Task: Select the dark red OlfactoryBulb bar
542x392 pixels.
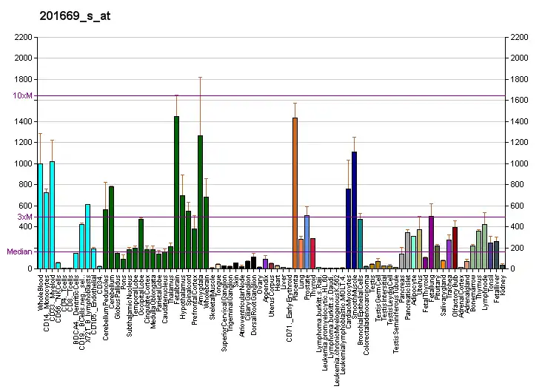Action: click(455, 248)
